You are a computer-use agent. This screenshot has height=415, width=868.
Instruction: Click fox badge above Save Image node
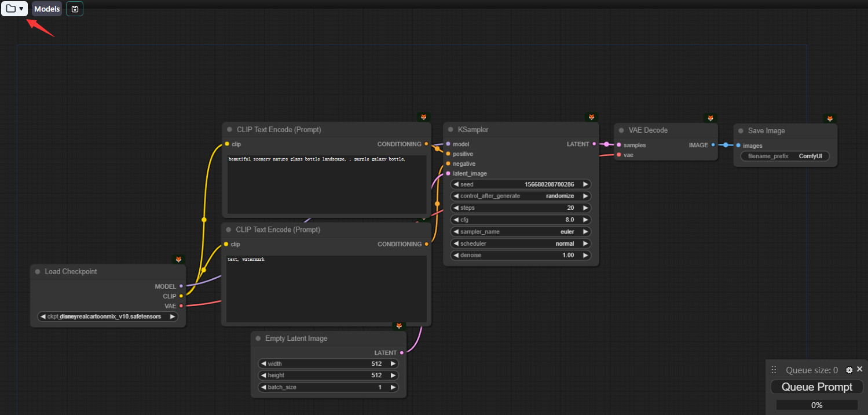830,118
